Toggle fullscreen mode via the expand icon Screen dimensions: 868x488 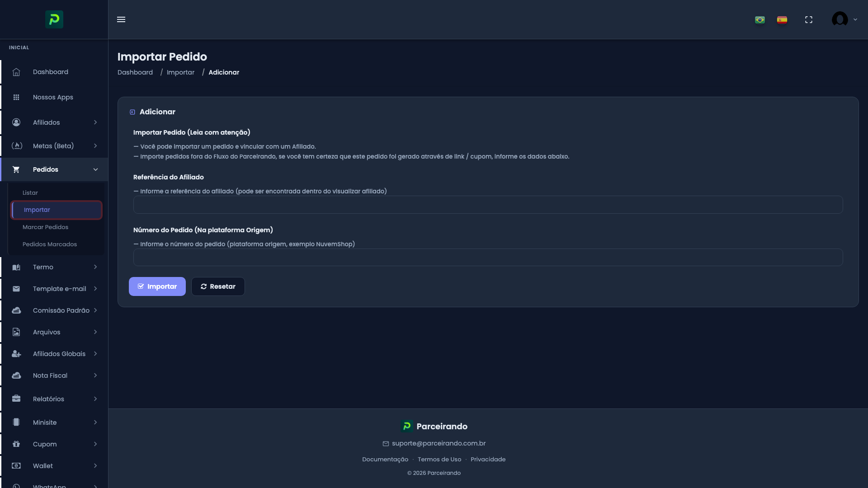[x=809, y=19]
